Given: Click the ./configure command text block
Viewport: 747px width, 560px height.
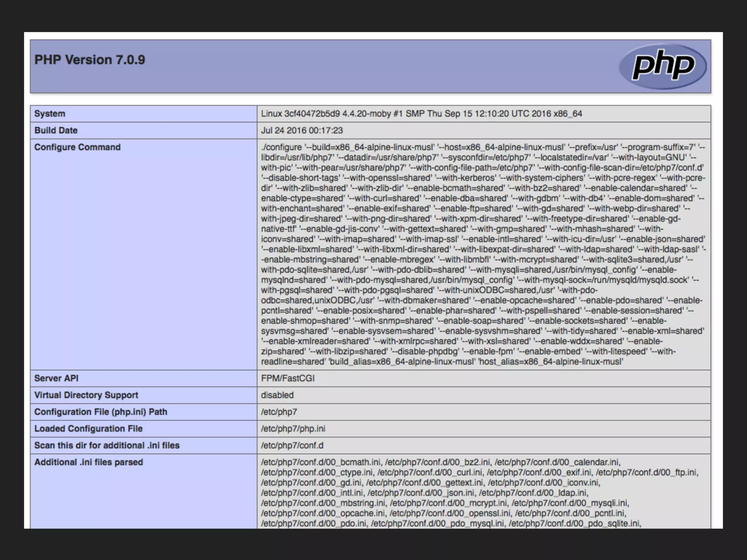Looking at the screenshot, I should point(483,254).
